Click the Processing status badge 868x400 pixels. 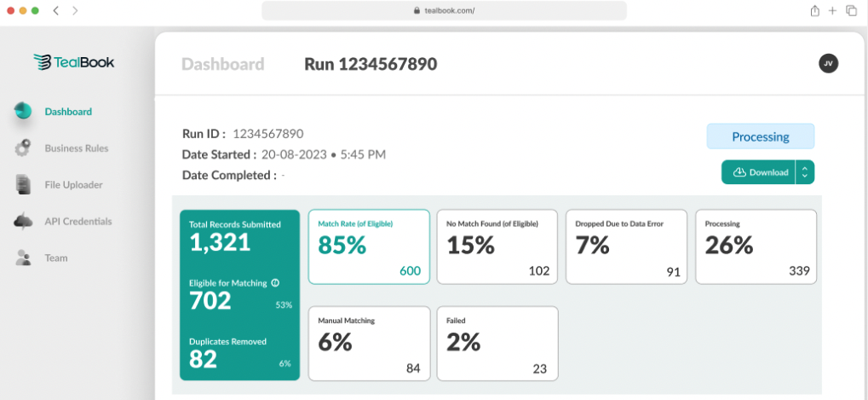click(x=761, y=136)
